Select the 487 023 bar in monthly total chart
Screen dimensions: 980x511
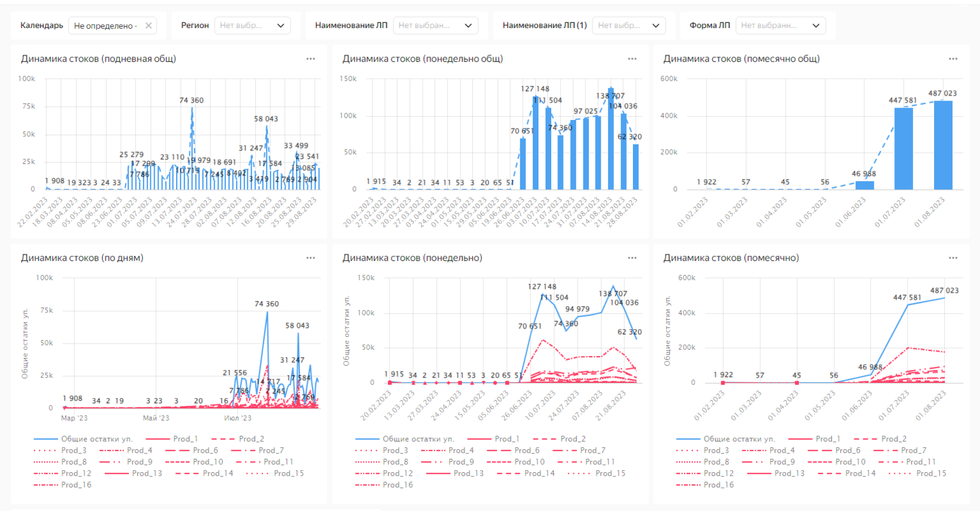(x=943, y=145)
